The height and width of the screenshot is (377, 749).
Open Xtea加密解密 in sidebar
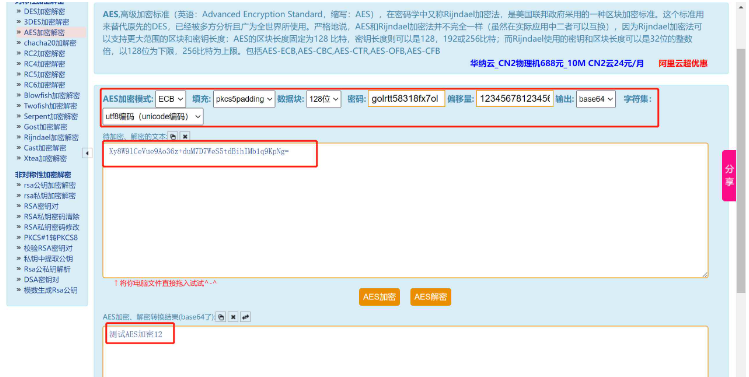tap(45, 158)
